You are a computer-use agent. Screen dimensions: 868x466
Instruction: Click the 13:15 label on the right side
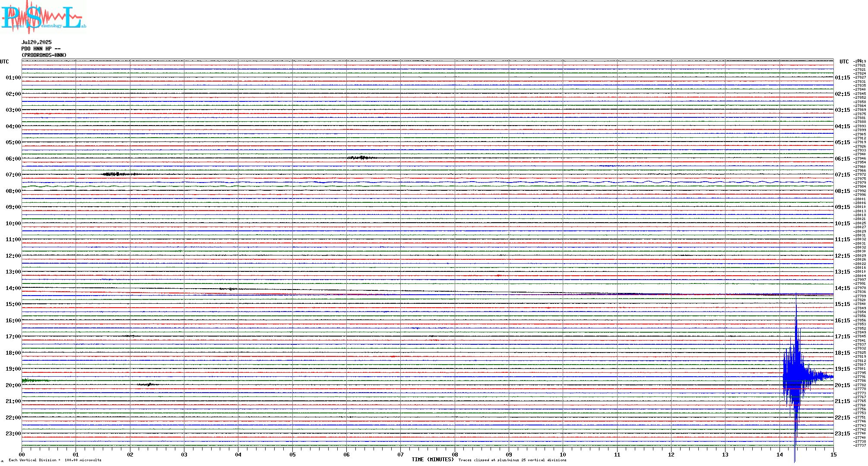point(843,272)
